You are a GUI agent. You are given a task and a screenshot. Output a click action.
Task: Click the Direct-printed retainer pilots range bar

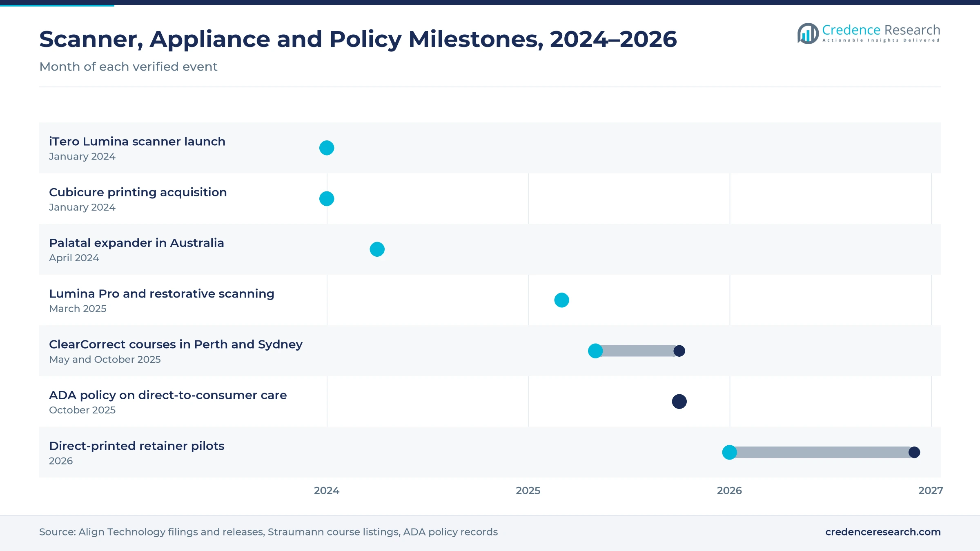point(822,452)
